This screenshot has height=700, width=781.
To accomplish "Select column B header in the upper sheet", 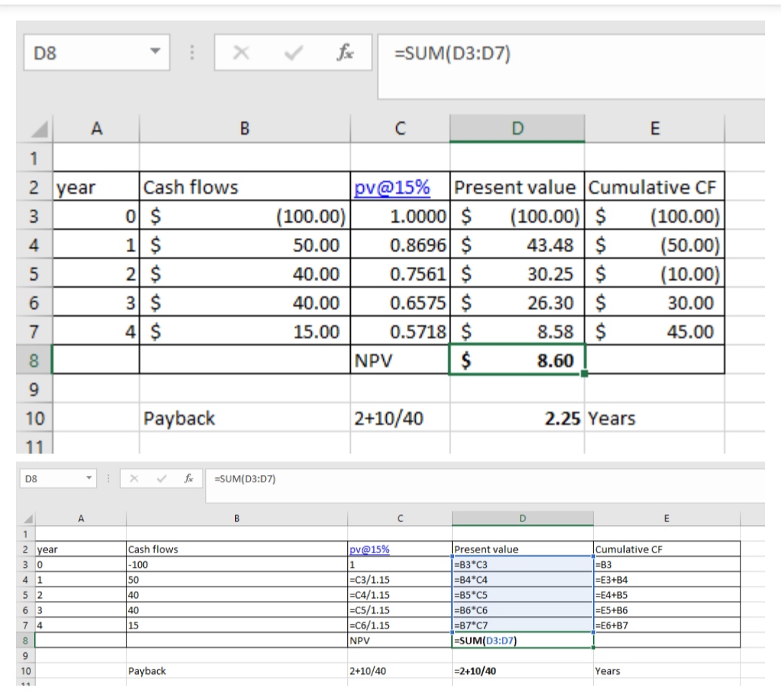I will pos(244,128).
